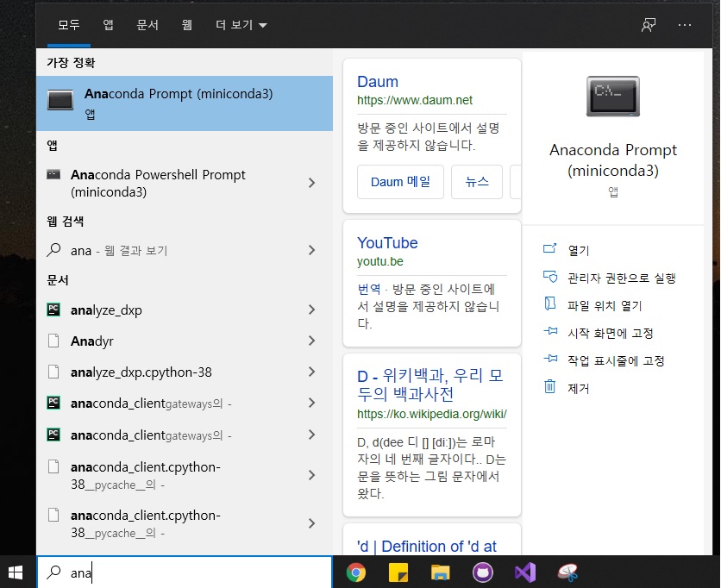
Task: Expand the 더 보기 dropdown
Action: point(241,25)
